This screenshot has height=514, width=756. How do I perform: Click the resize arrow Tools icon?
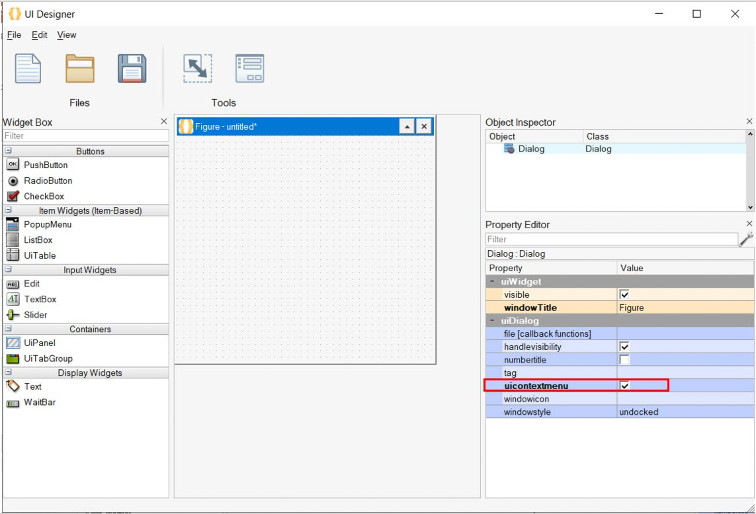pyautogui.click(x=197, y=68)
